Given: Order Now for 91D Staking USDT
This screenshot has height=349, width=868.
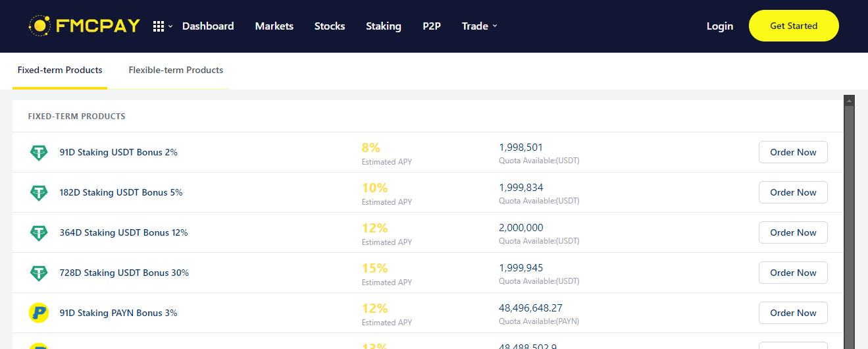Looking at the screenshot, I should (793, 152).
